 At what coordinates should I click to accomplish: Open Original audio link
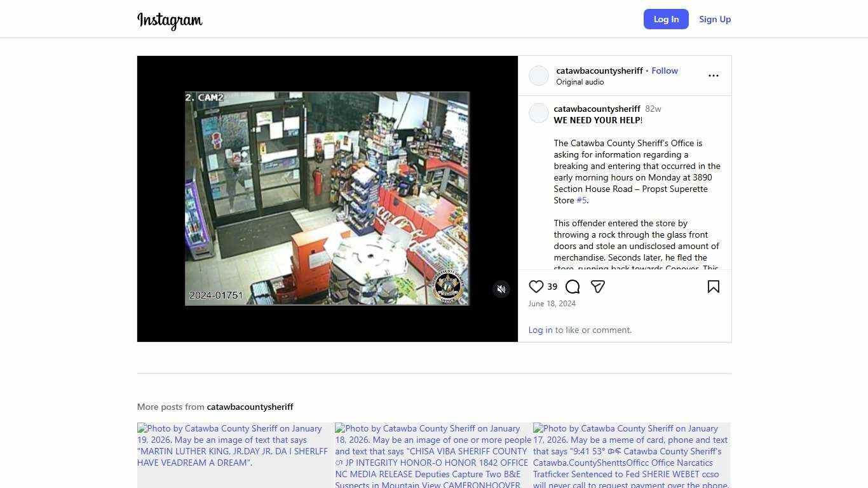(580, 82)
